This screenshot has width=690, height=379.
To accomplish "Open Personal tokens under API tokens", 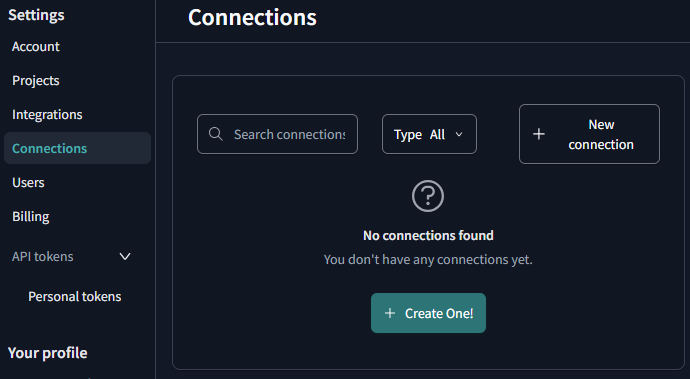I will pos(75,296).
